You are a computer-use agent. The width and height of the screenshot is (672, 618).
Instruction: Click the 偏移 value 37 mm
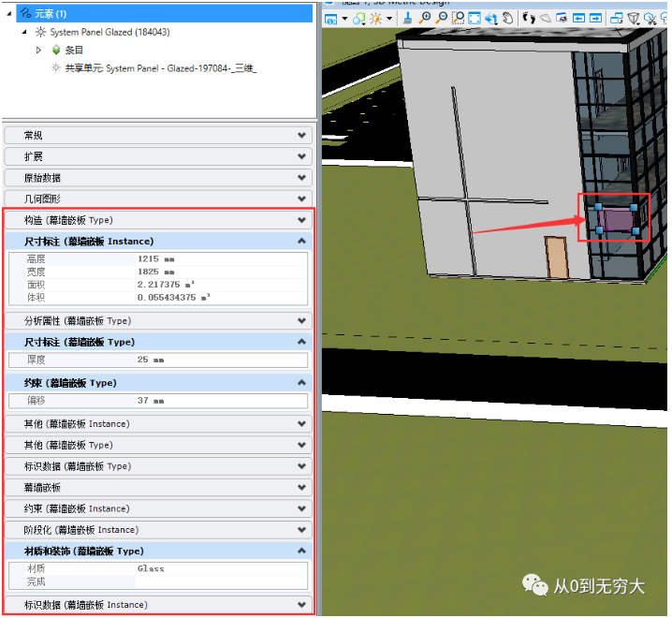(221, 401)
